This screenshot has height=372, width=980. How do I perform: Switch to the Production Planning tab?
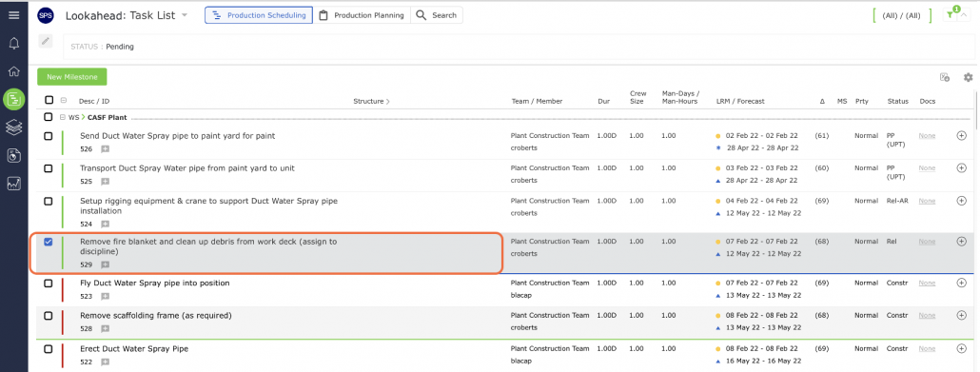362,15
